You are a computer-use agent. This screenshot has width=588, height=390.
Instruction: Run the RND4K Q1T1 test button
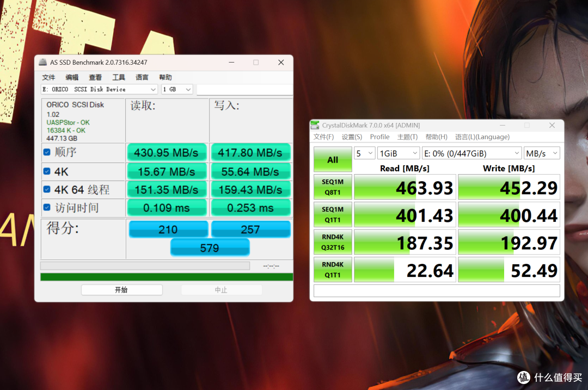(x=333, y=269)
